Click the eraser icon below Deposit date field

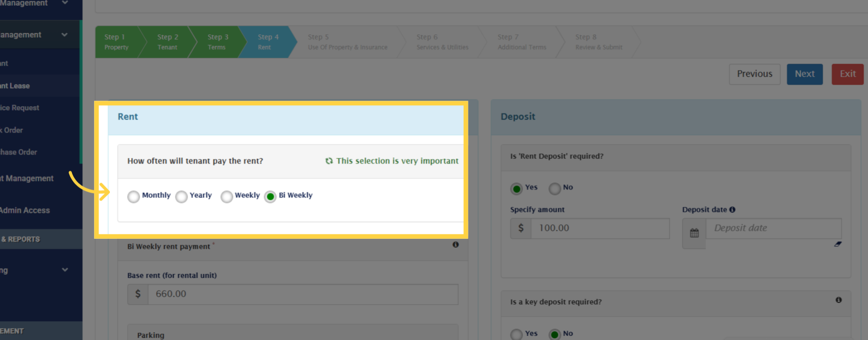coord(838,244)
